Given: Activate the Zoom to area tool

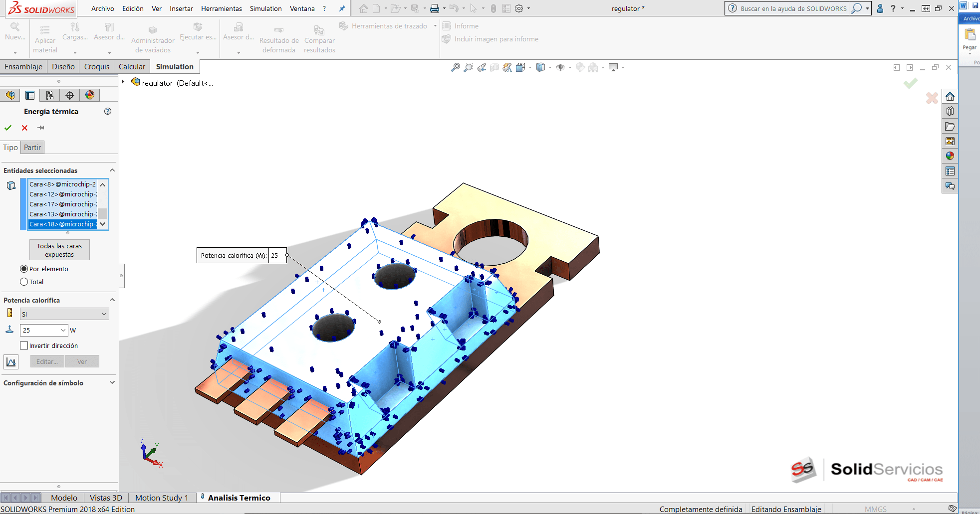Looking at the screenshot, I should [468, 67].
